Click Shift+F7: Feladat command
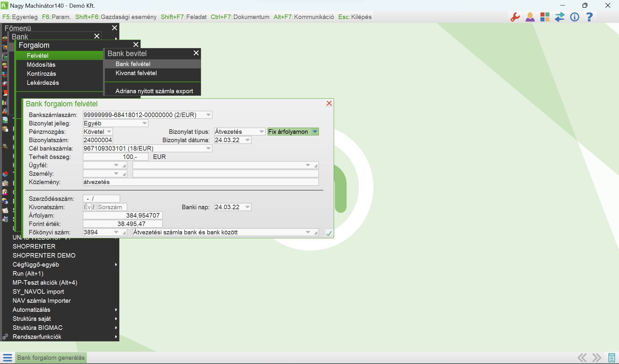This screenshot has height=364, width=619. click(184, 17)
